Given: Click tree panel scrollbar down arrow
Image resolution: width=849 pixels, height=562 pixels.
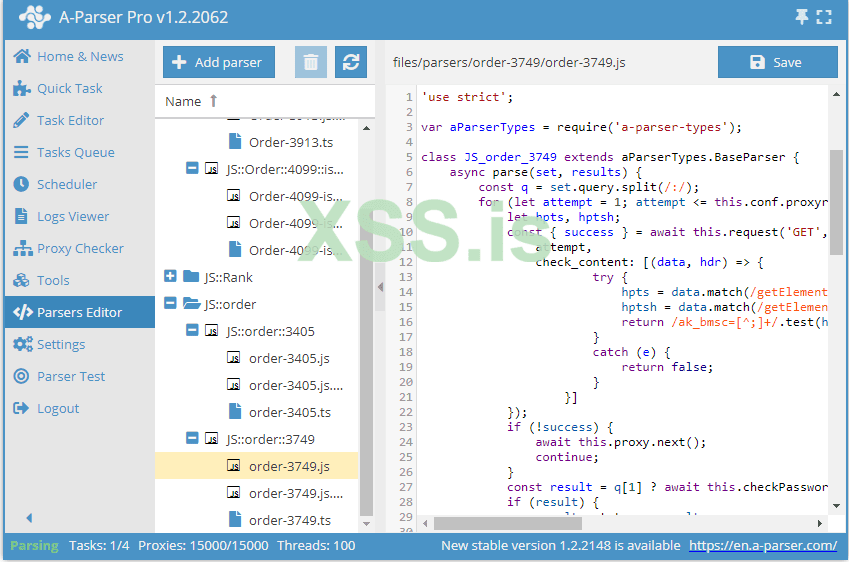Looking at the screenshot, I should click(367, 524).
